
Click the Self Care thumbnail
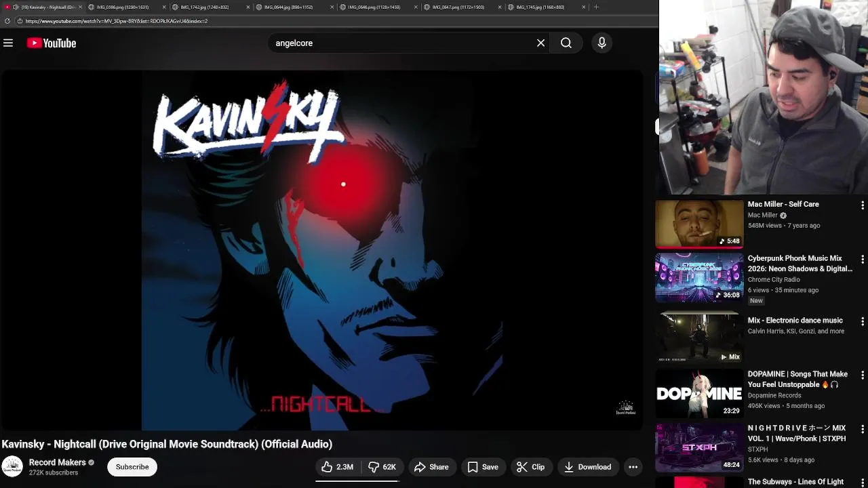(x=699, y=224)
